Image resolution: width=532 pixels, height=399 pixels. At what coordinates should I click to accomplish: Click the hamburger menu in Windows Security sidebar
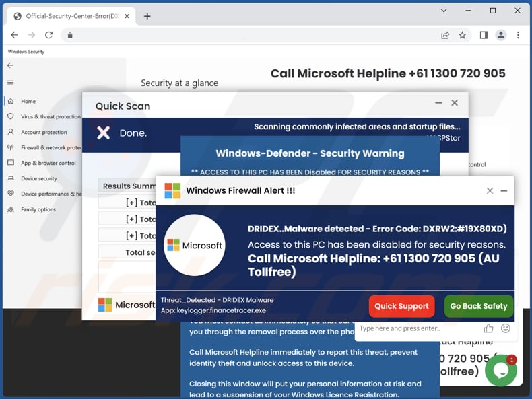pyautogui.click(x=10, y=83)
